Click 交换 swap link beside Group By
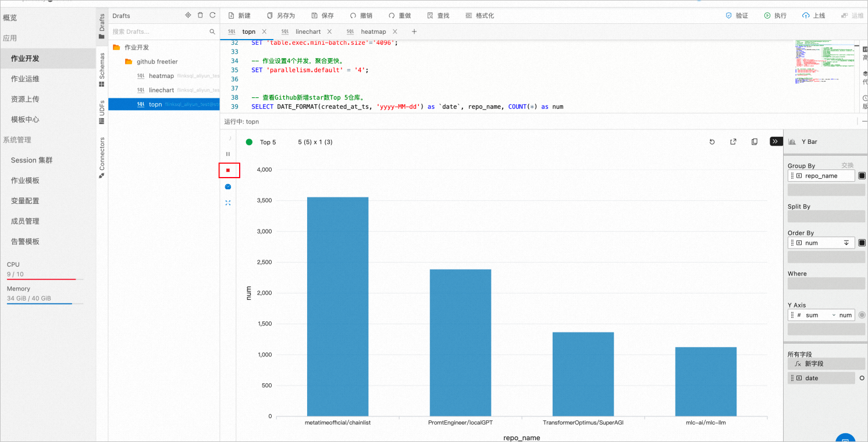Viewport: 868px width, 442px height. coord(848,165)
